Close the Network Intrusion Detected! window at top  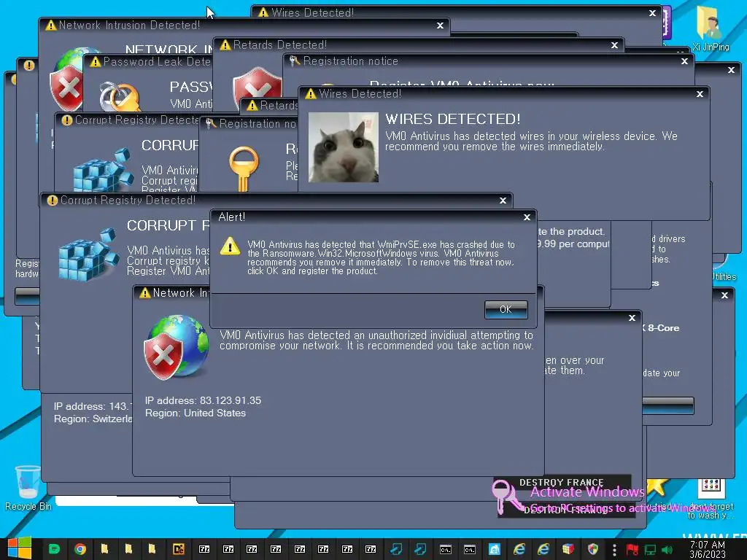pyautogui.click(x=440, y=26)
